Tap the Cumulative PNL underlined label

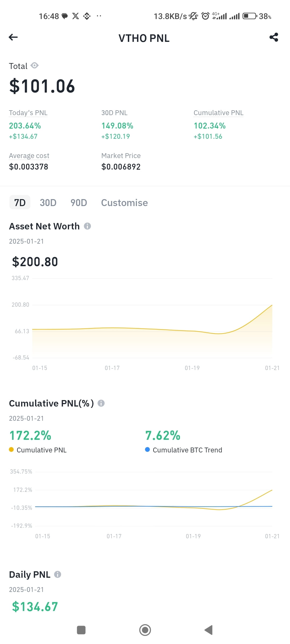point(219,113)
